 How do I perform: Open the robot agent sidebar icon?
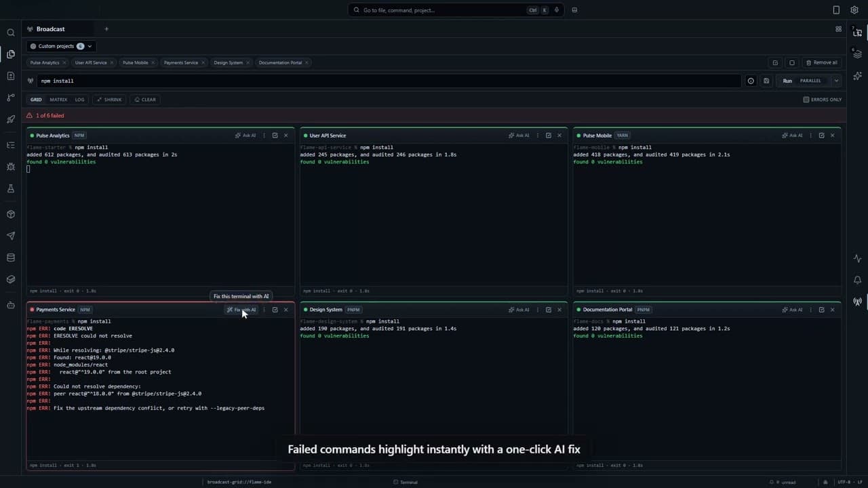tap(10, 305)
